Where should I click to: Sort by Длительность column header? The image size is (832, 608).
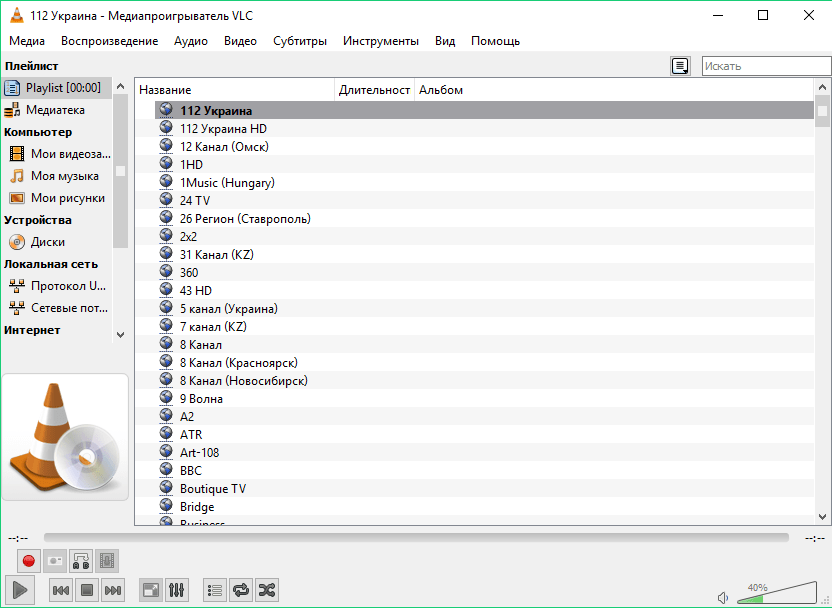pos(375,90)
